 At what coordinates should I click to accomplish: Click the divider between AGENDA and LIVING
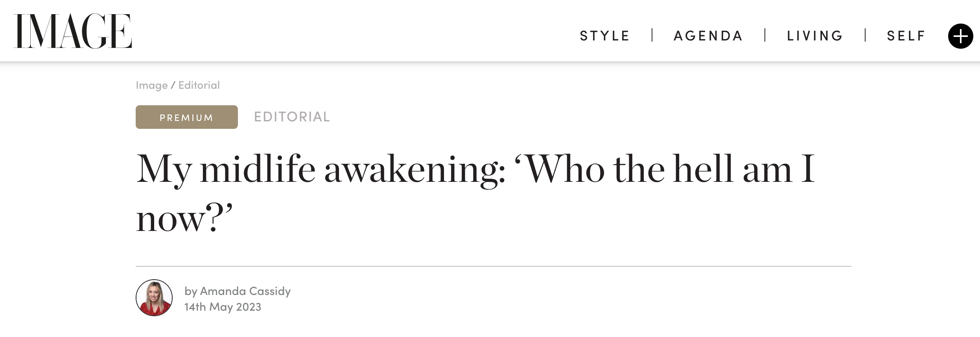tap(765, 35)
